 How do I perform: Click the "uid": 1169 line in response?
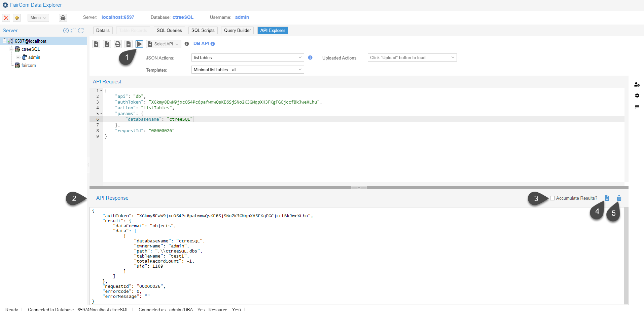pyautogui.click(x=148, y=266)
